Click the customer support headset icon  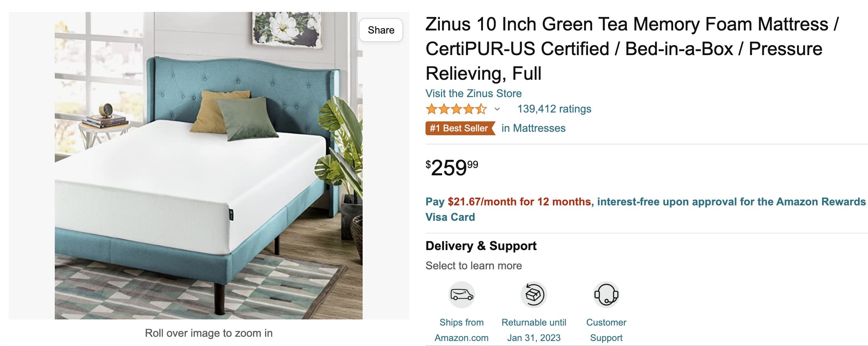(606, 295)
